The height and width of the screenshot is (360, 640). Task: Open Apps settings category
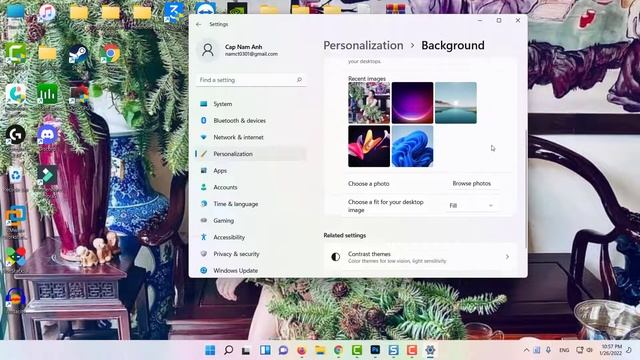coord(251,171)
